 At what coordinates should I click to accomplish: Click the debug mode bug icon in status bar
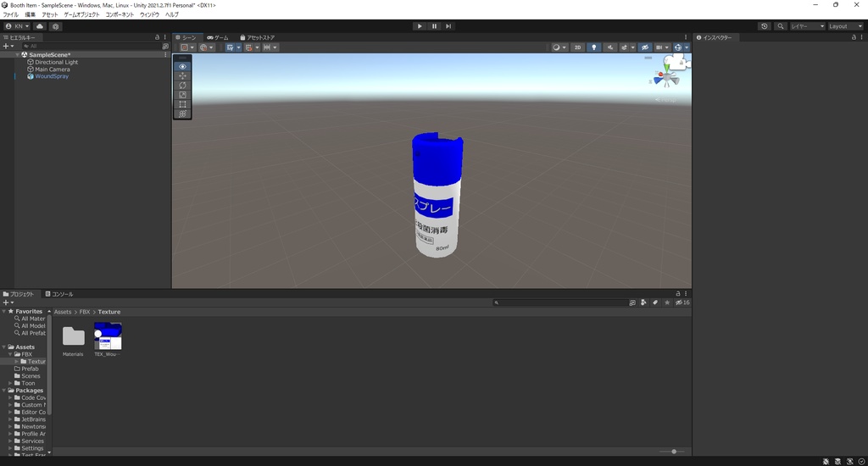(x=826, y=462)
